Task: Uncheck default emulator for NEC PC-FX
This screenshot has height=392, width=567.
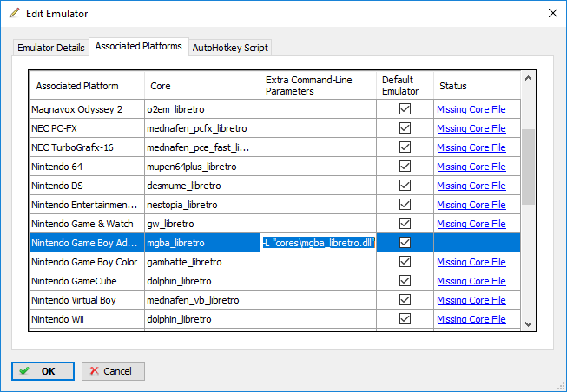Action: click(405, 127)
